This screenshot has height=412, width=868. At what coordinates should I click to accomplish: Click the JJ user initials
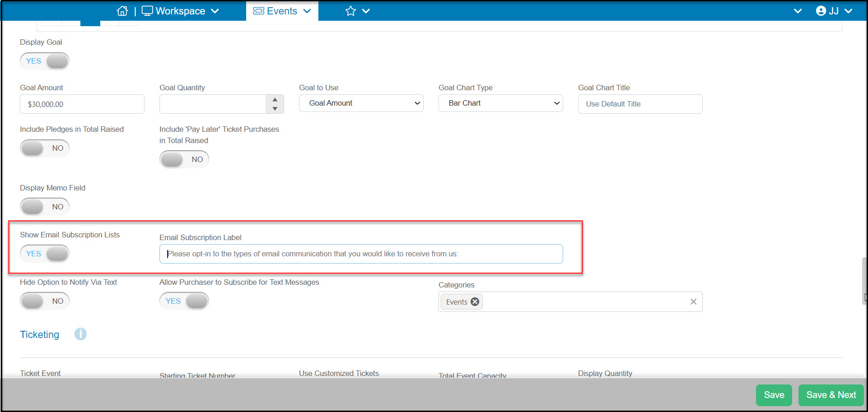834,11
